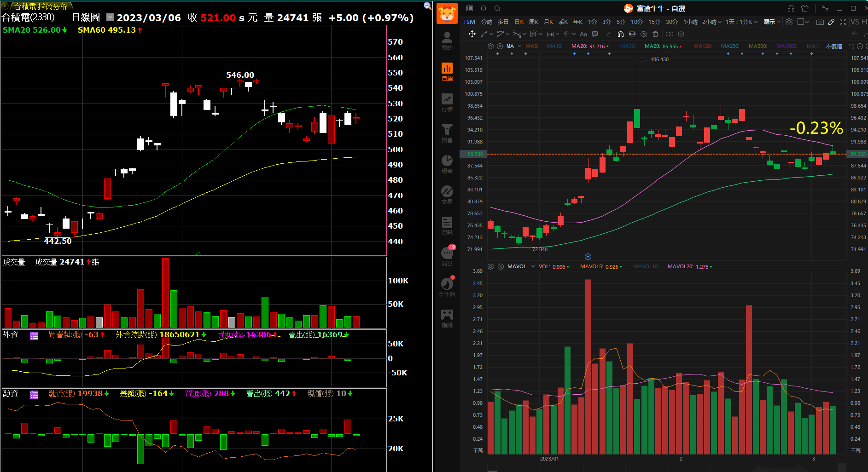Click the 台積電 技術分析 window tab
The height and width of the screenshot is (472, 868).
pyautogui.click(x=41, y=6)
